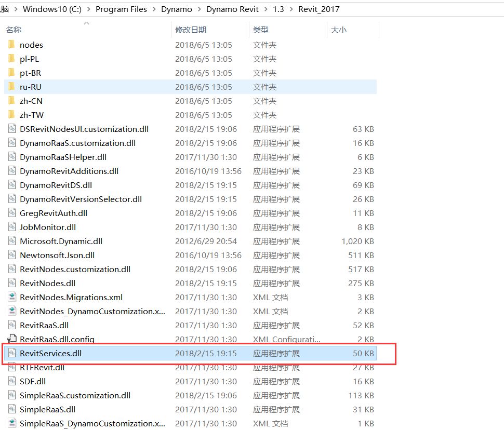Click the RevitNodes.Migrations.xml file icon
Viewport: 504px width, 430px height.
pos(12,297)
